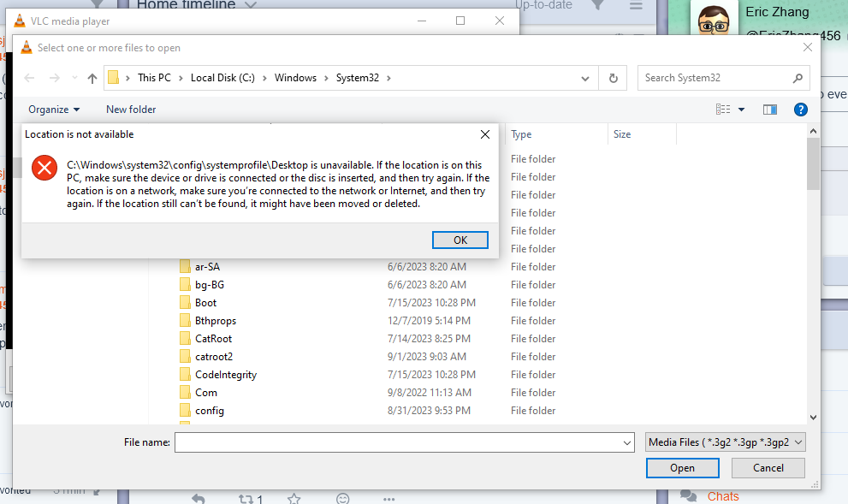
Task: Click the file list vertical scrollbar
Action: pos(813,282)
